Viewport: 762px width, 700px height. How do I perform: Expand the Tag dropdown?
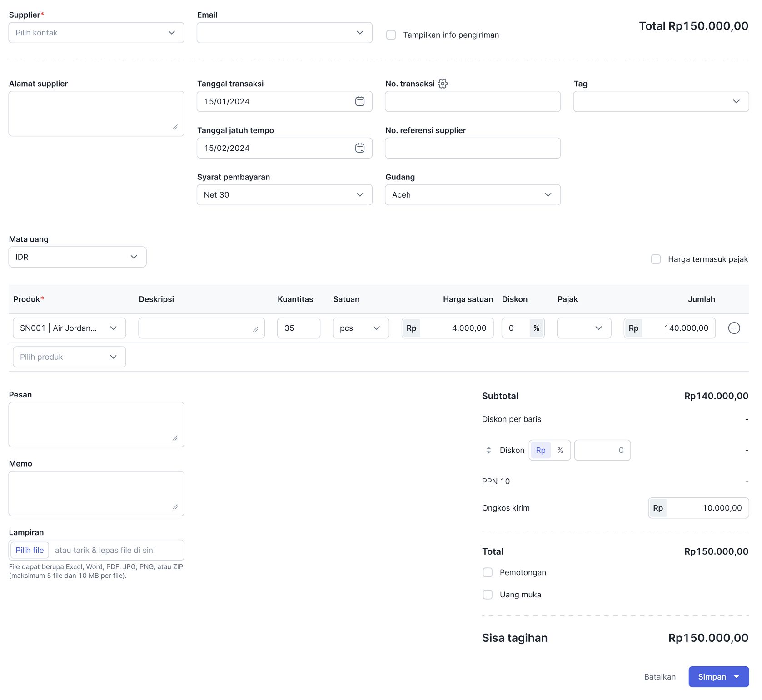coord(661,101)
